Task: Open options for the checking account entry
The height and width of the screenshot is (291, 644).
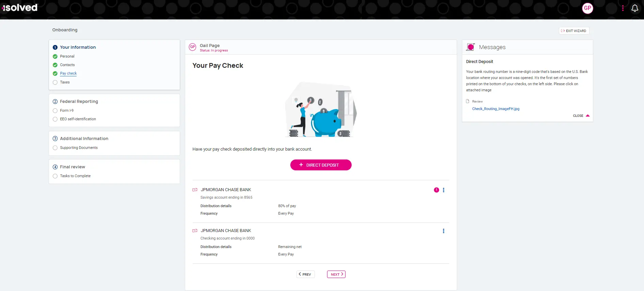Action: [x=444, y=231]
